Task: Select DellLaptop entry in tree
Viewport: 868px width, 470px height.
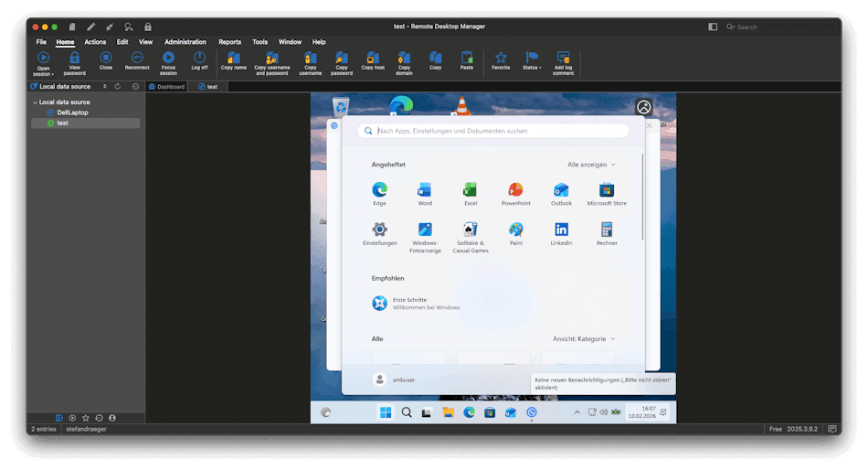Action: 72,112
